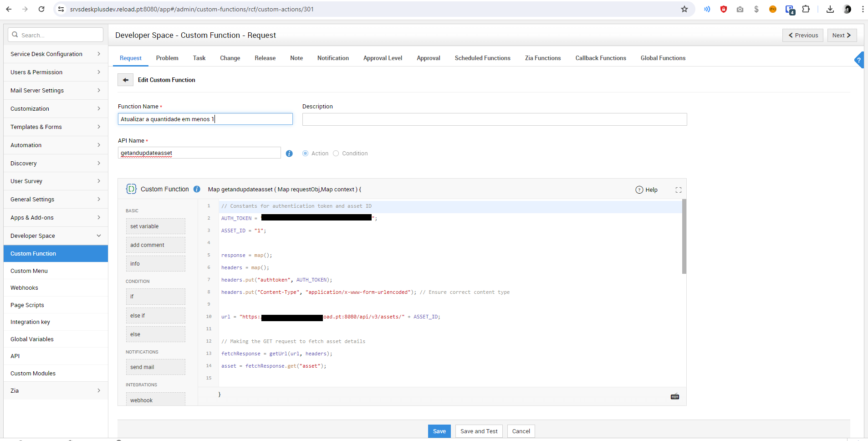868x441 pixels.
Task: Click the Custom Function info icon
Action: pos(197,189)
